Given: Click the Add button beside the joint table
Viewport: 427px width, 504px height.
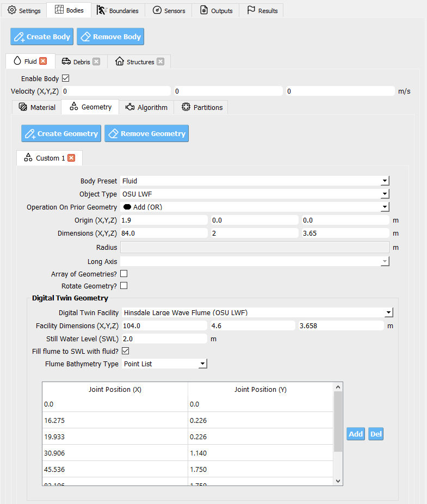Looking at the screenshot, I should point(356,434).
